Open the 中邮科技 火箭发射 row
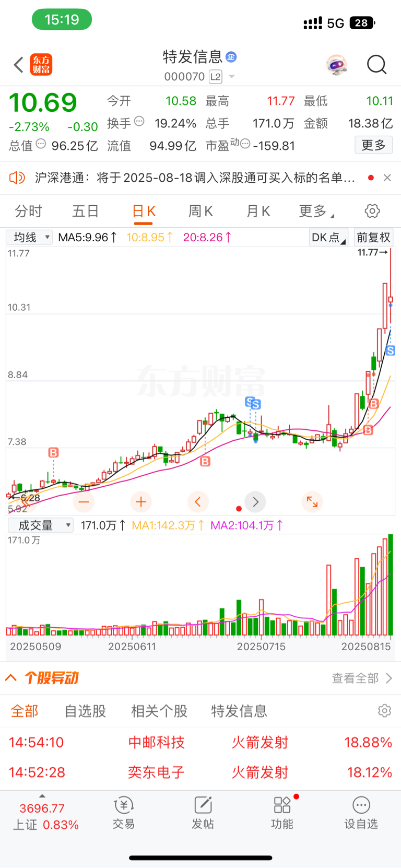401x868 pixels. (x=200, y=742)
